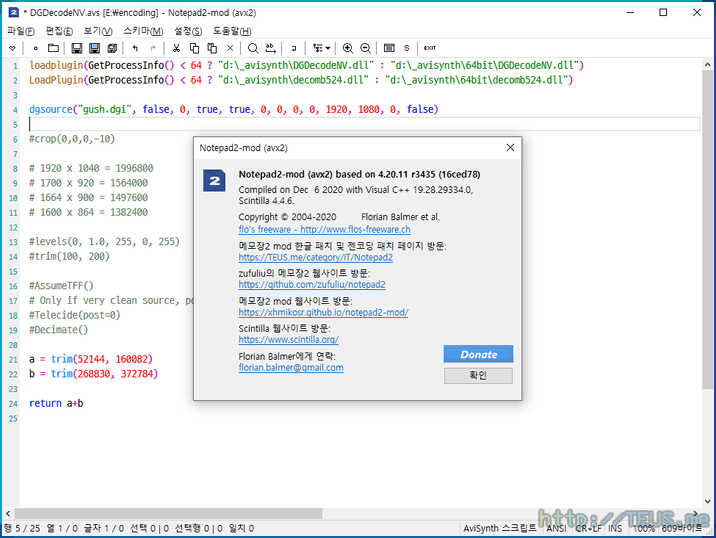Click 'return a+b' code line
716x538 pixels.
56,403
